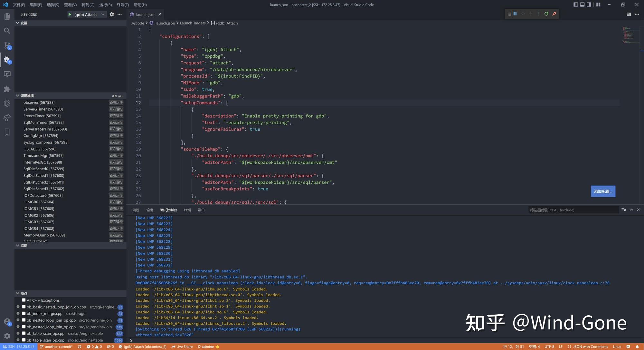The image size is (644, 350).
Task: Switch to the 终端 panel tab
Action: click(187, 210)
